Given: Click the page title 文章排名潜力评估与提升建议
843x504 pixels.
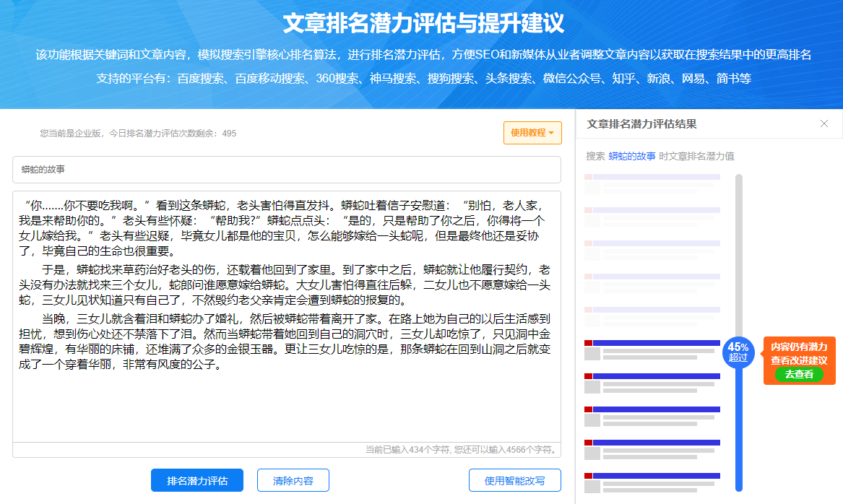Looking at the screenshot, I should [421, 19].
